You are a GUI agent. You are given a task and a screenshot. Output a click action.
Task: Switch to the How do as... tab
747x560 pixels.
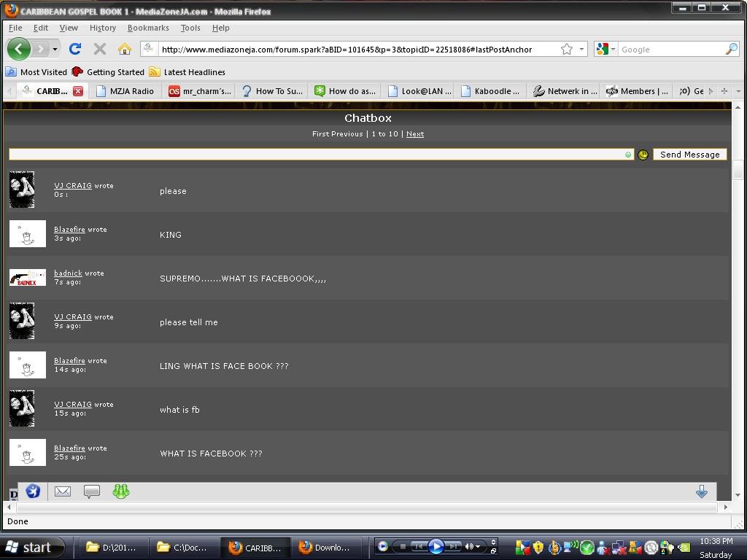point(345,91)
